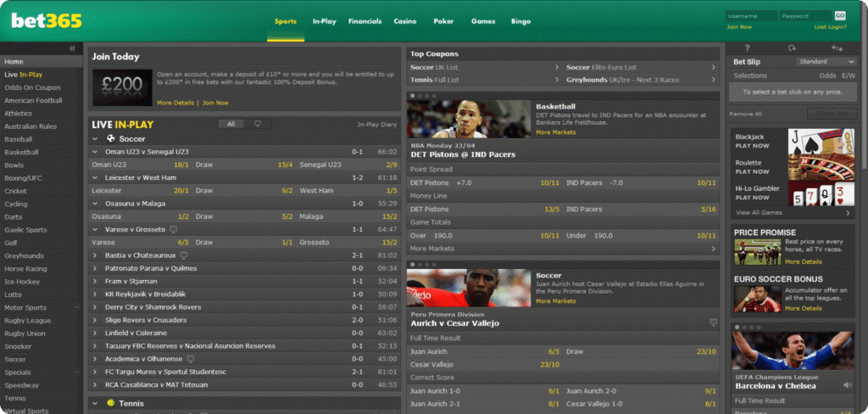
Task: Select first carousel dot above Barcelona v Chelsea
Action: [x=737, y=327]
